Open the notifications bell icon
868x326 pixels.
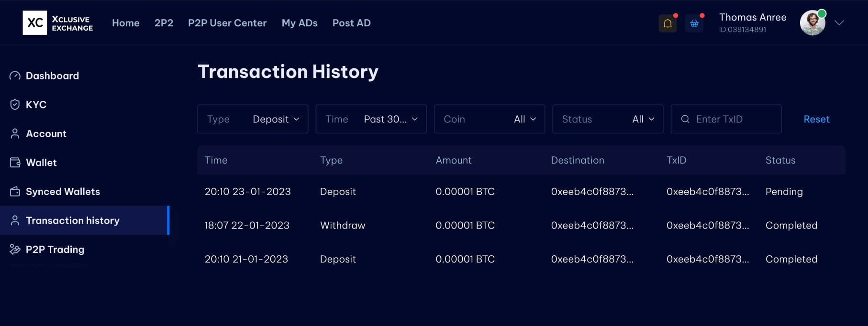pos(668,23)
